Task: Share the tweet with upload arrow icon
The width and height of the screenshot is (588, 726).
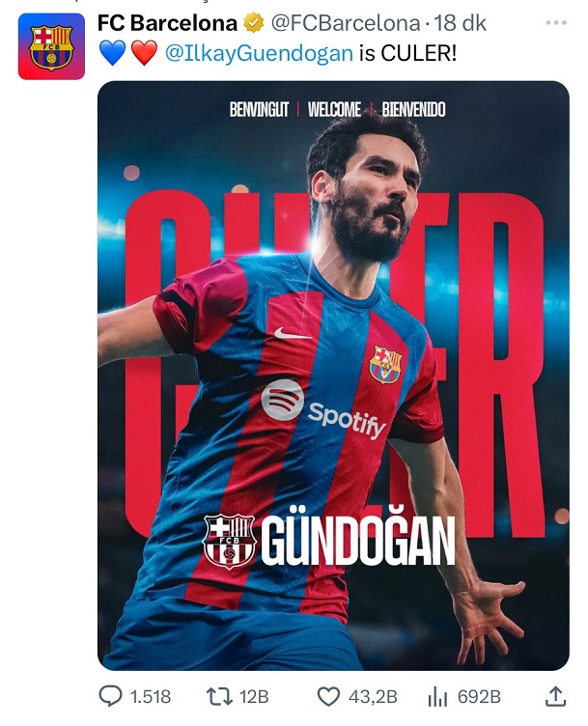Action: pos(555,696)
